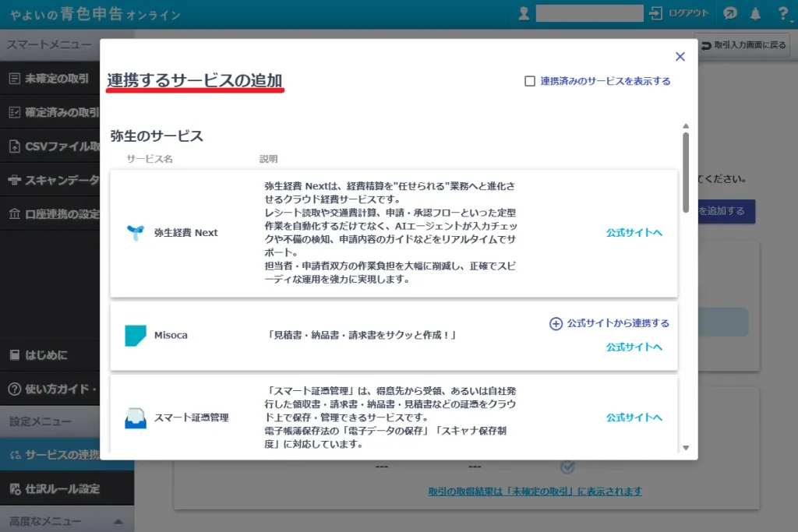Image resolution: width=798 pixels, height=532 pixels.
Task: Open 公式サイトへ link for スマート証憑管理
Action: click(634, 417)
